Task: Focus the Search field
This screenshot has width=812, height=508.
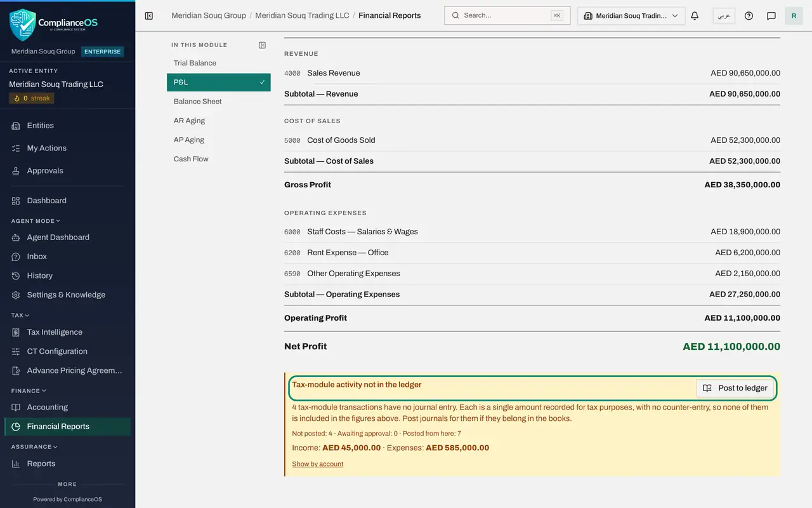Action: (x=507, y=16)
